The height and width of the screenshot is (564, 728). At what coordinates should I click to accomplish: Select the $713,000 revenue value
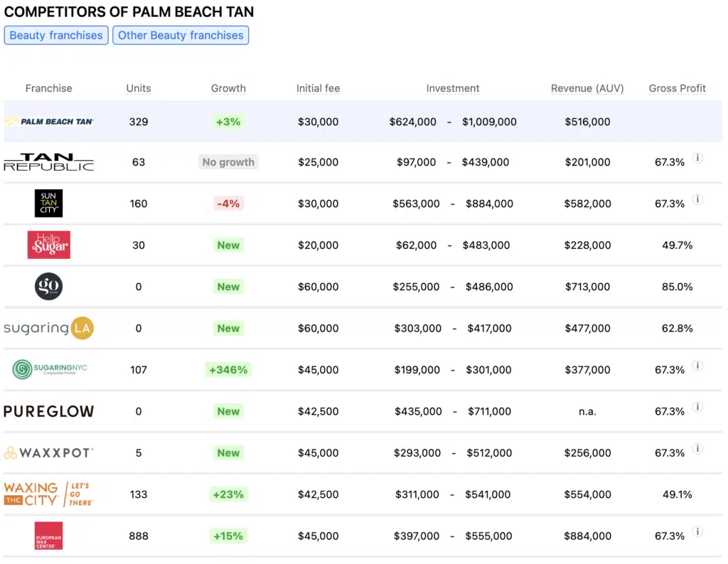pos(587,287)
